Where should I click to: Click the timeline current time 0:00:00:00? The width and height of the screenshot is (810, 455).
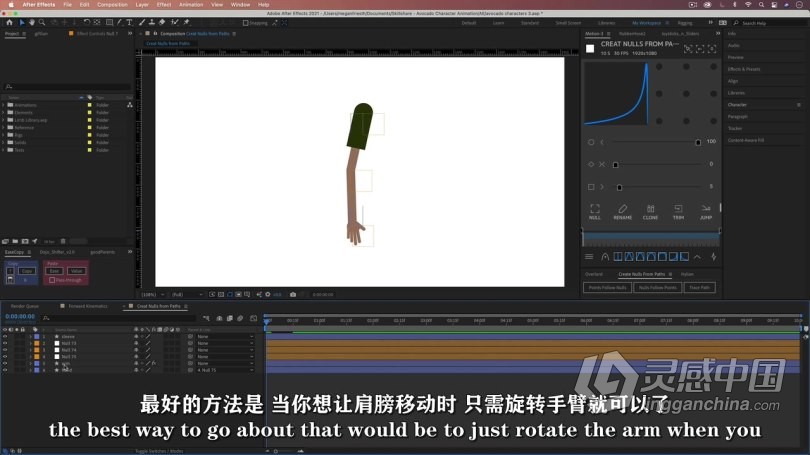(20, 316)
